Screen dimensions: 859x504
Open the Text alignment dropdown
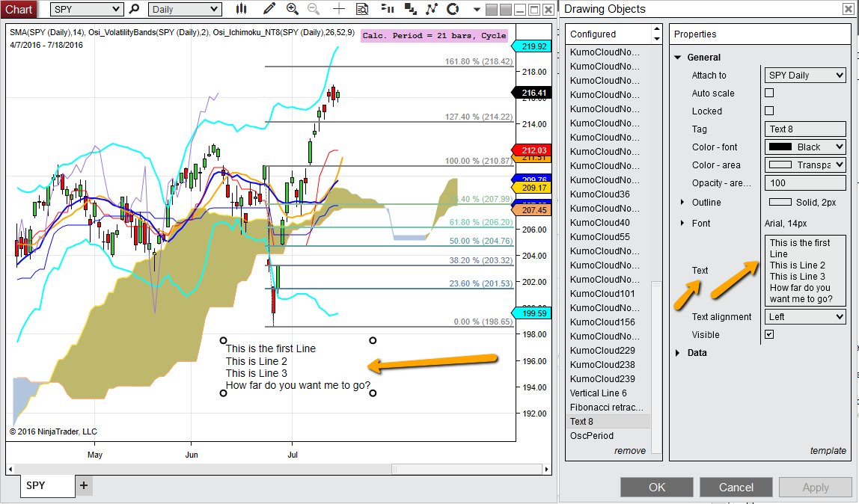[805, 317]
